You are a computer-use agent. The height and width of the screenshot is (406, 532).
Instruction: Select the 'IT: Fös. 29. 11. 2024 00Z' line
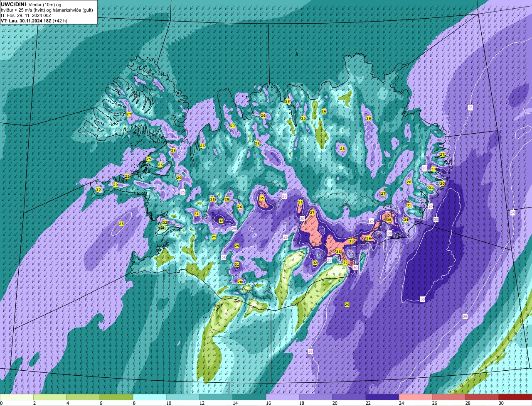pyautogui.click(x=26, y=15)
